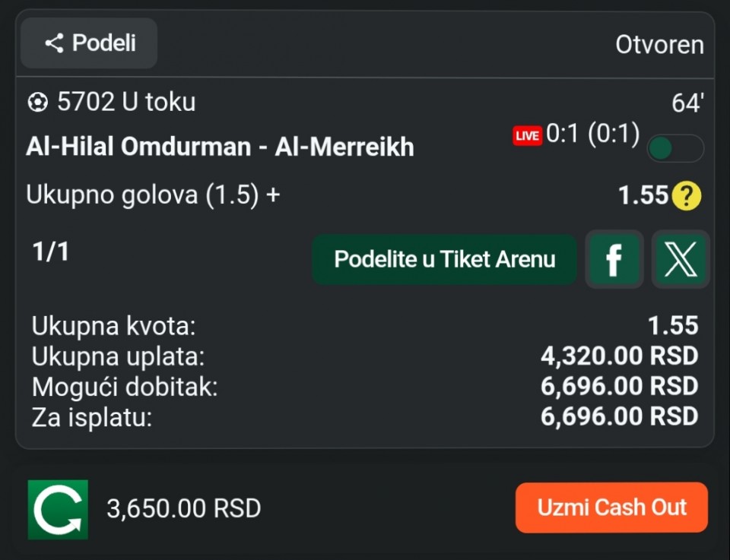This screenshot has height=560, width=730.
Task: Click the soccer ball sport icon
Action: point(36,102)
